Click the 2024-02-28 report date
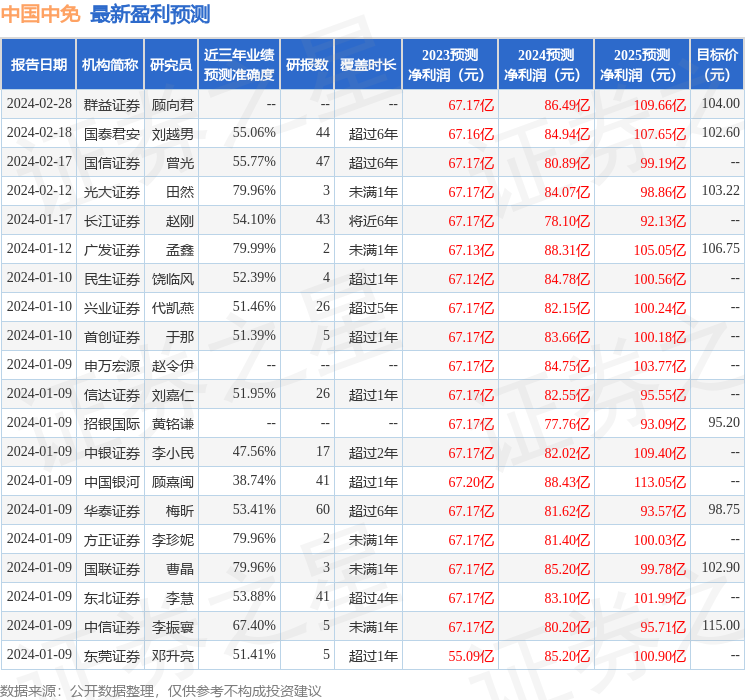This screenshot has height=700, width=745. [x=39, y=104]
